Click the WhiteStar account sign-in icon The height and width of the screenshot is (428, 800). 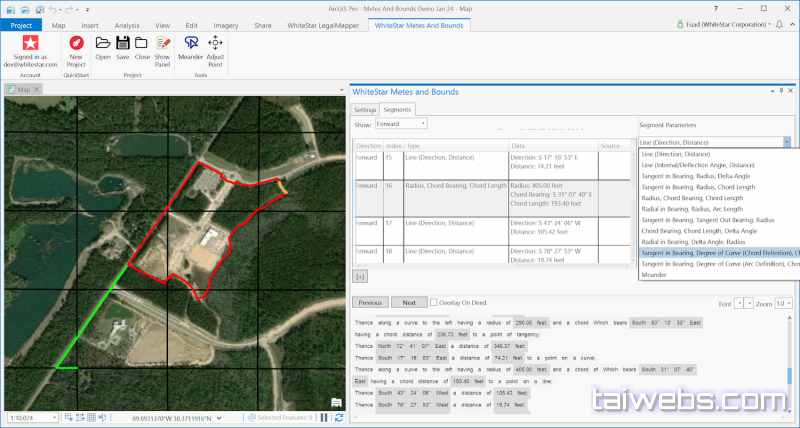click(31, 43)
